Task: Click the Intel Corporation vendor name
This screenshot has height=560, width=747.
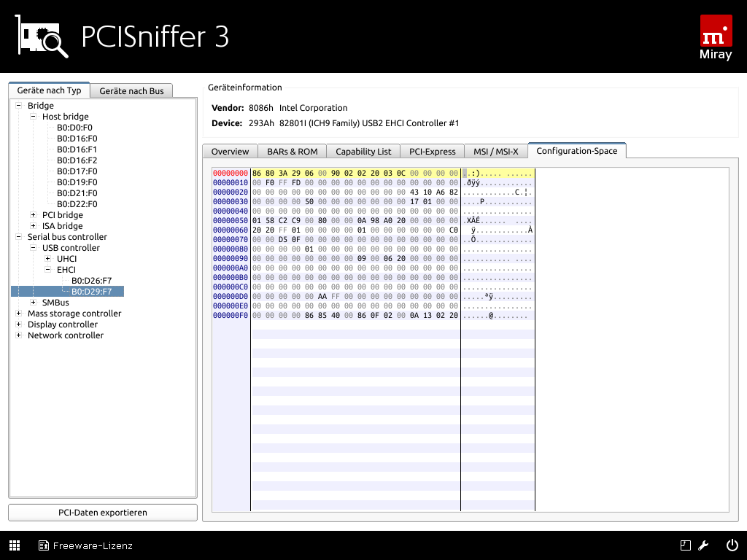Action: pyautogui.click(x=314, y=108)
